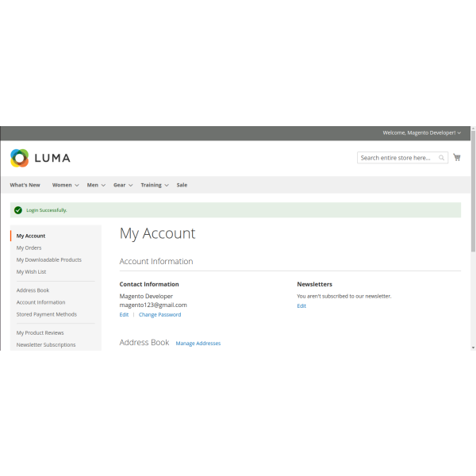Open the Gear menu
The image size is (476, 476).
(x=122, y=185)
